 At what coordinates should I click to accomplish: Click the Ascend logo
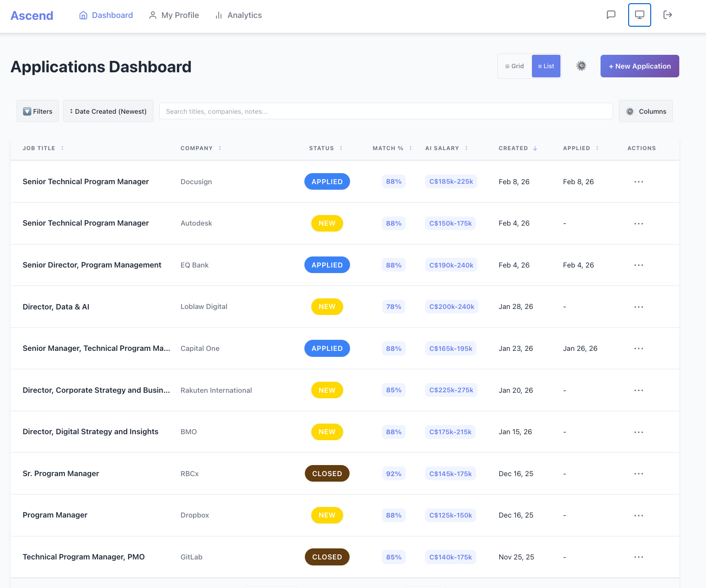click(x=32, y=15)
